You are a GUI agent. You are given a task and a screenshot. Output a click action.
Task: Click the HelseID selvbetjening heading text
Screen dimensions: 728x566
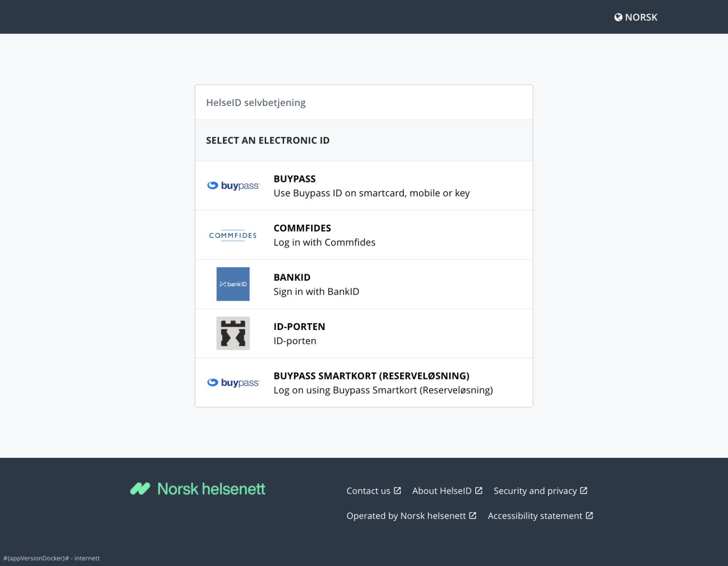[x=256, y=103]
